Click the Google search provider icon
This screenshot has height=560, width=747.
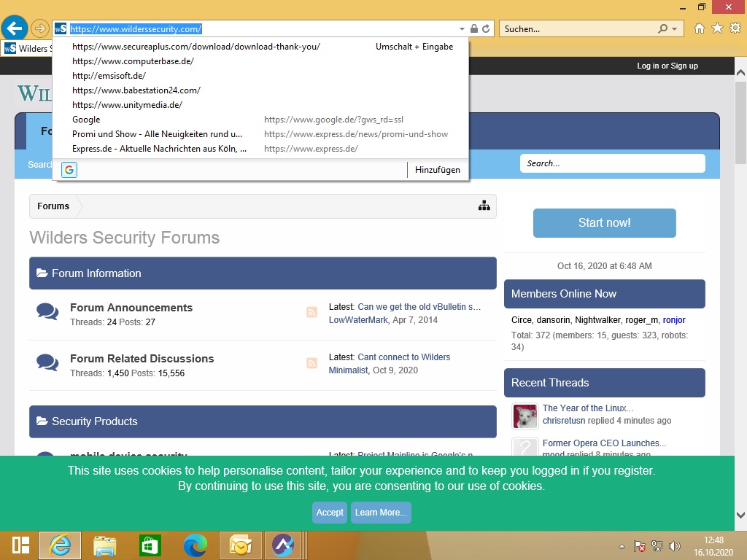pyautogui.click(x=69, y=169)
